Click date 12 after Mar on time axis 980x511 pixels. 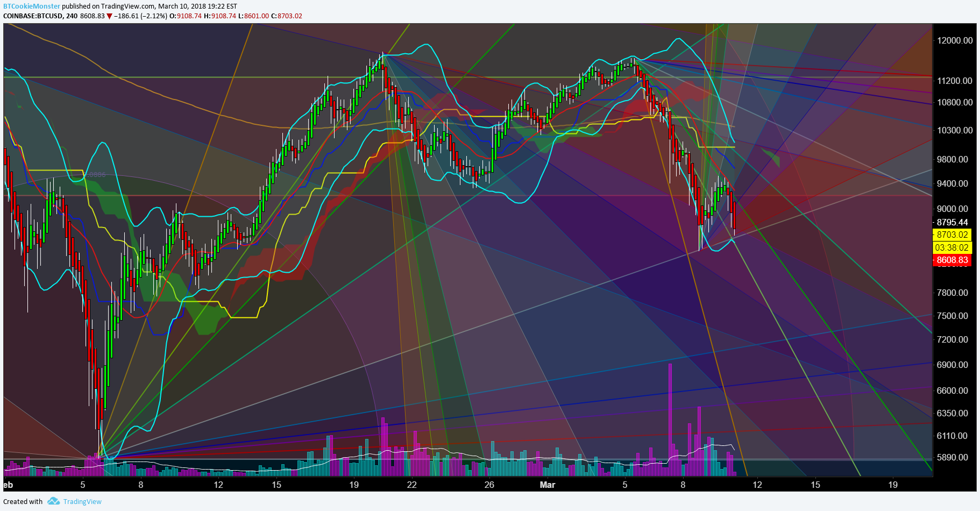757,485
